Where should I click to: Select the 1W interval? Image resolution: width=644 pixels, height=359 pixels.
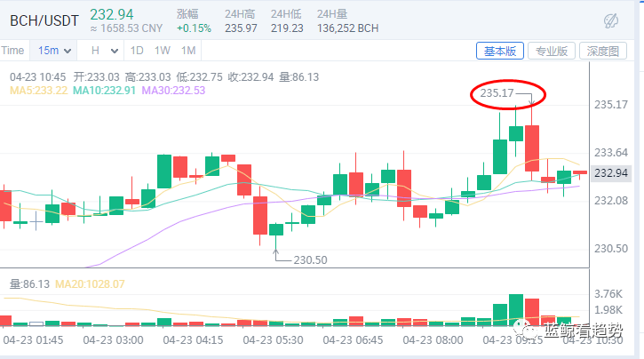[163, 51]
